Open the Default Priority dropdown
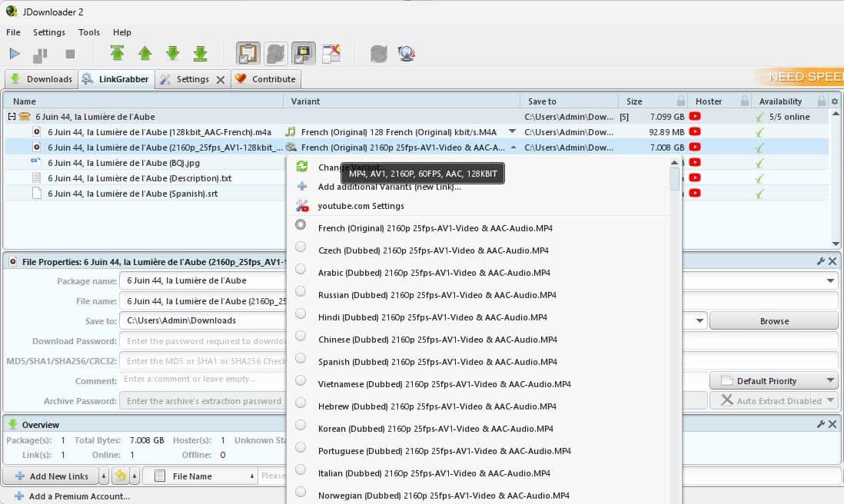The width and height of the screenshot is (844, 504). [x=773, y=380]
